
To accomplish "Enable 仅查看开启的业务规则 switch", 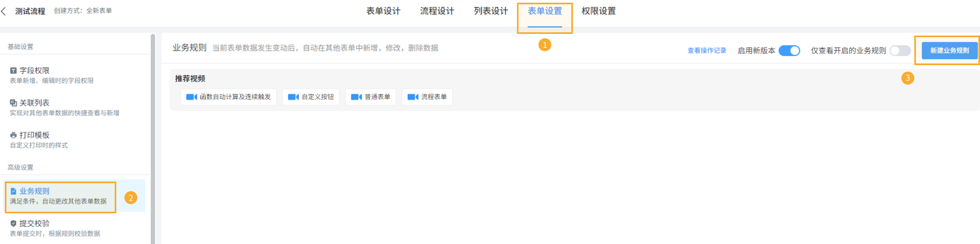I will [900, 51].
